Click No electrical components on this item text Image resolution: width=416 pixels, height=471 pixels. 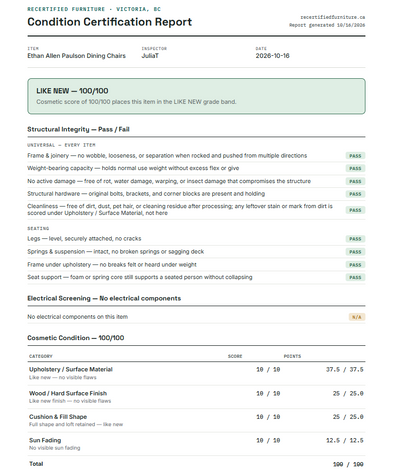point(78,317)
